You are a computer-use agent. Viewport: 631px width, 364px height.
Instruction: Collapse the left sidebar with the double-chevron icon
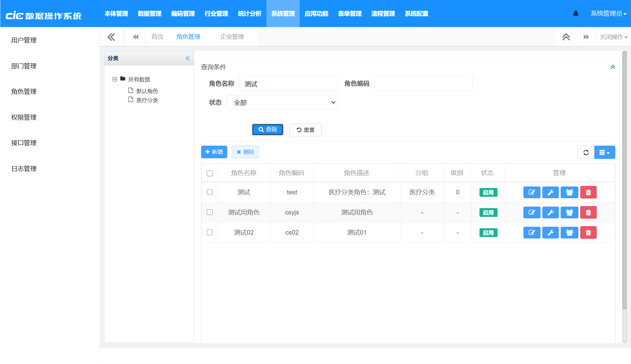tap(111, 37)
